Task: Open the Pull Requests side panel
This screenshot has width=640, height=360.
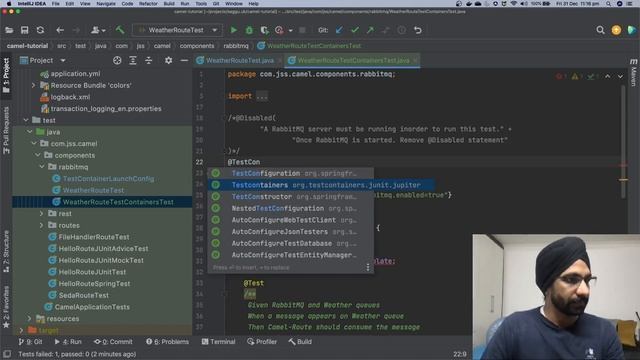Action: point(6,131)
